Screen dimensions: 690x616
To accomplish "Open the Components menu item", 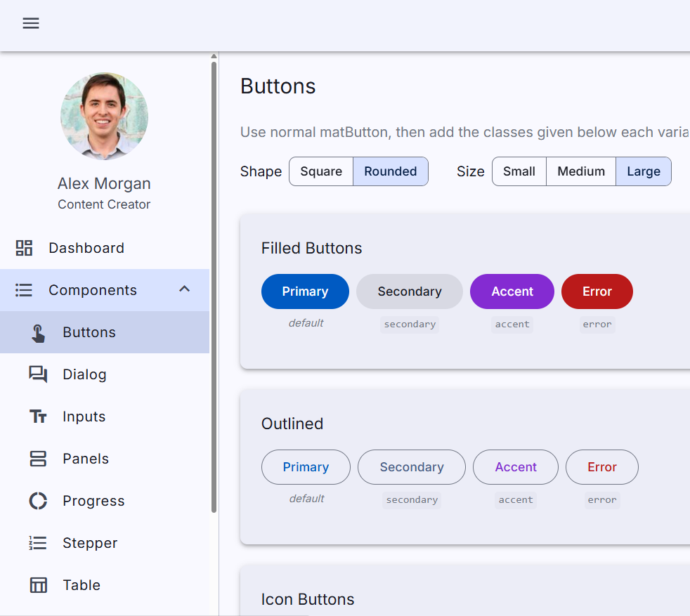I will [105, 290].
